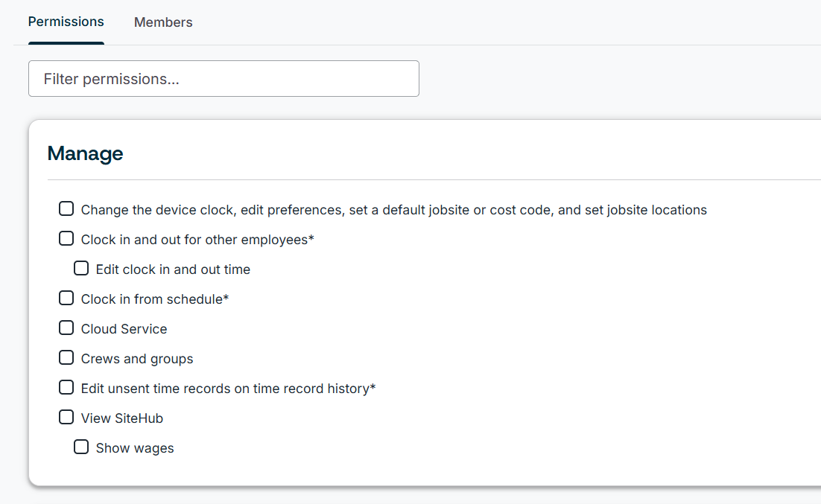
Task: Click the Cloud Service label text
Action: tap(124, 328)
